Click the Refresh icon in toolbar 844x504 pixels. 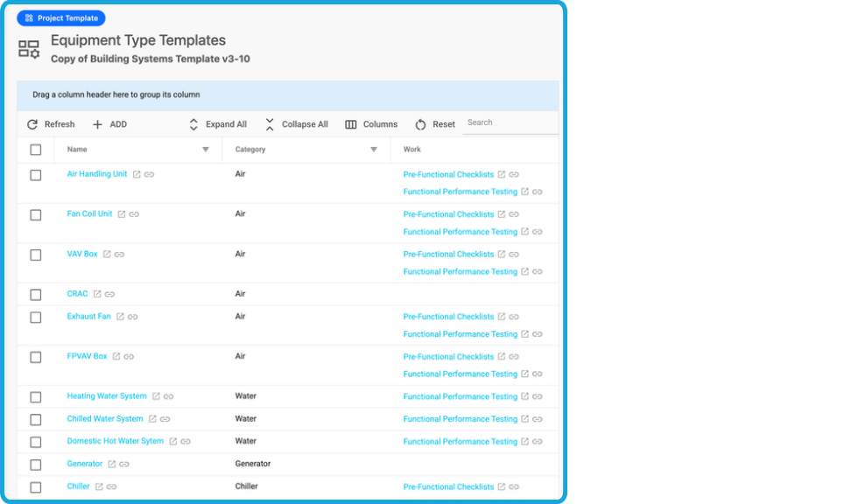click(x=32, y=124)
